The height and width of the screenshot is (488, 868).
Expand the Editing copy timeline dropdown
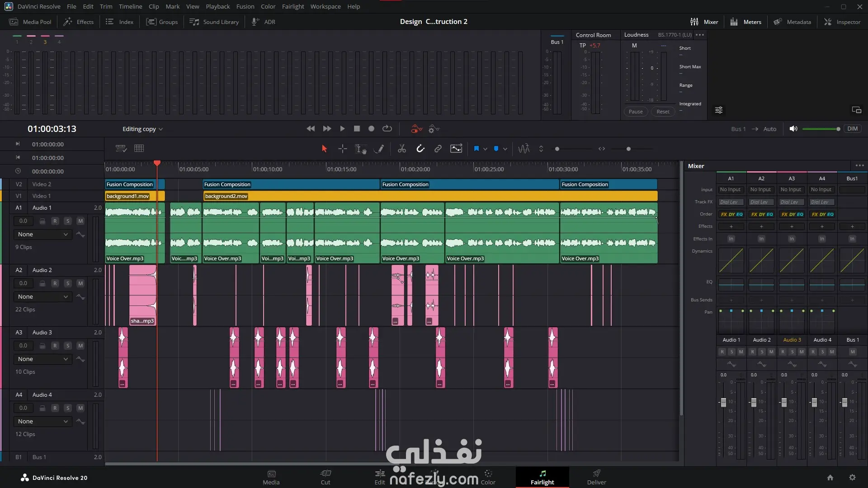pyautogui.click(x=142, y=129)
